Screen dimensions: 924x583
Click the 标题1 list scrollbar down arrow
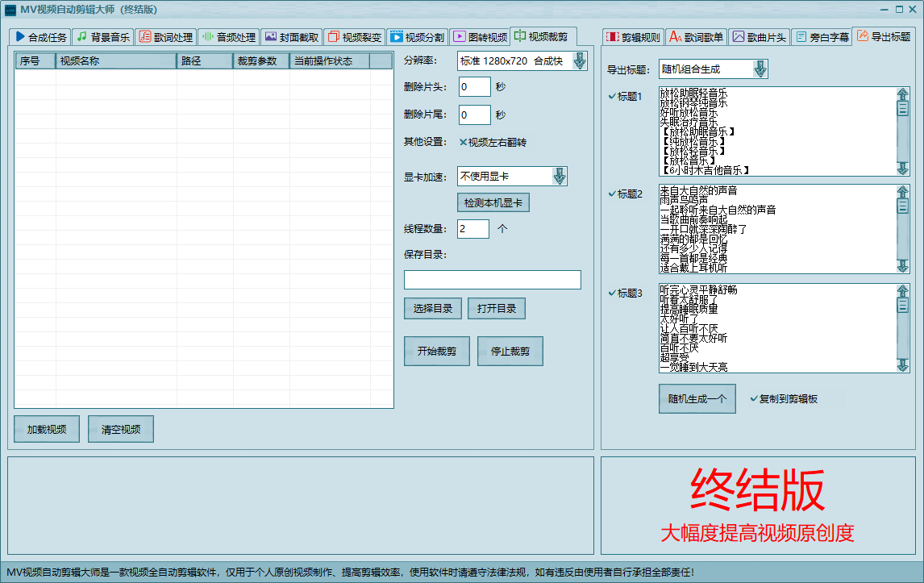pos(902,169)
